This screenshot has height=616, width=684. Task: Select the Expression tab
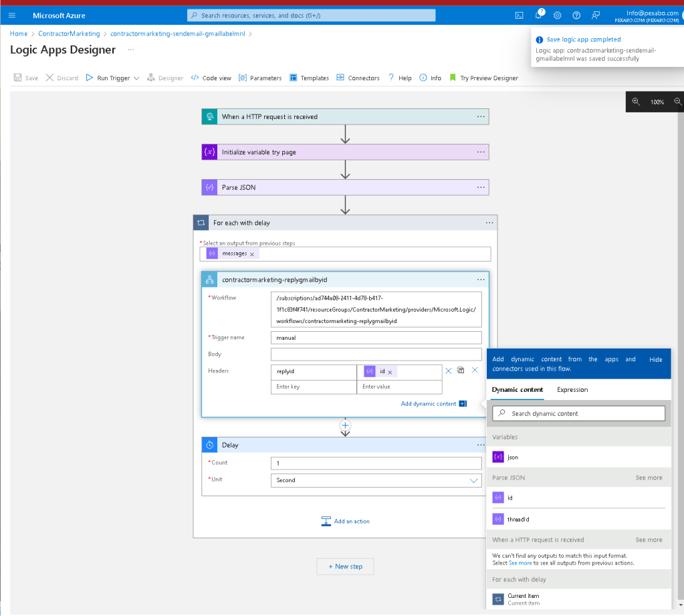tap(572, 389)
